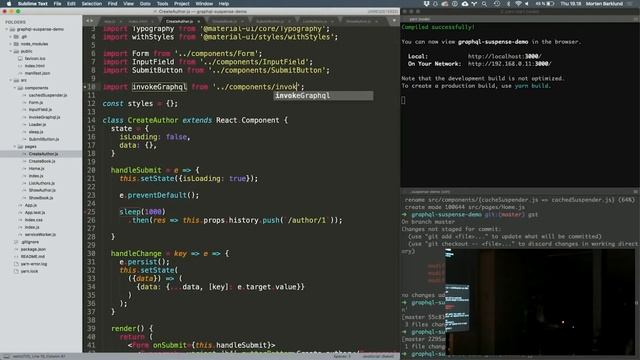Image resolution: width=640 pixels, height=360 pixels.
Task: Open the Goto menu
Action: [x=145, y=4]
